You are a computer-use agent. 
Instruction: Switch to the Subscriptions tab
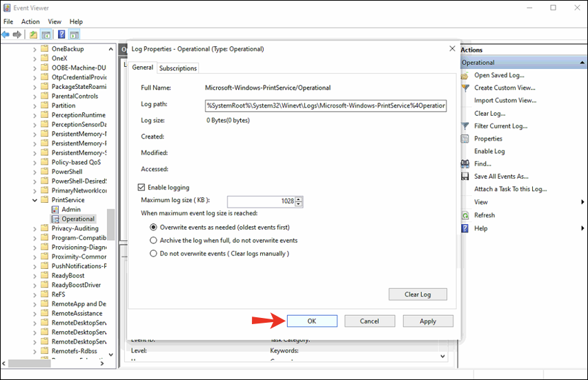178,68
